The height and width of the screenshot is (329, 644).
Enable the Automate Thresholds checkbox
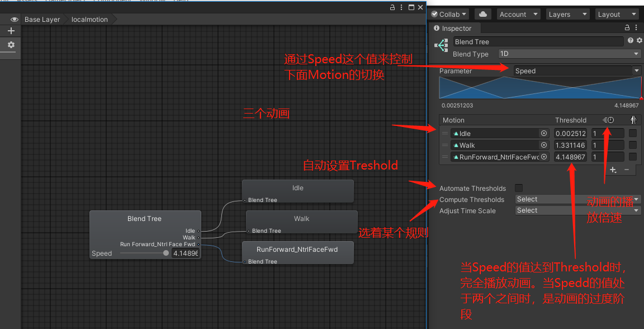tap(518, 188)
